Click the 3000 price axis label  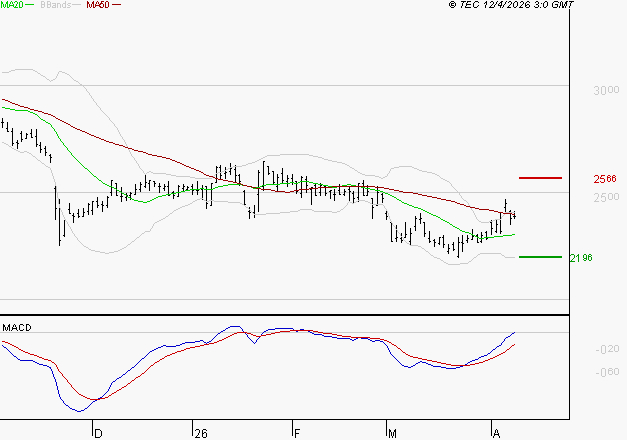(x=604, y=90)
